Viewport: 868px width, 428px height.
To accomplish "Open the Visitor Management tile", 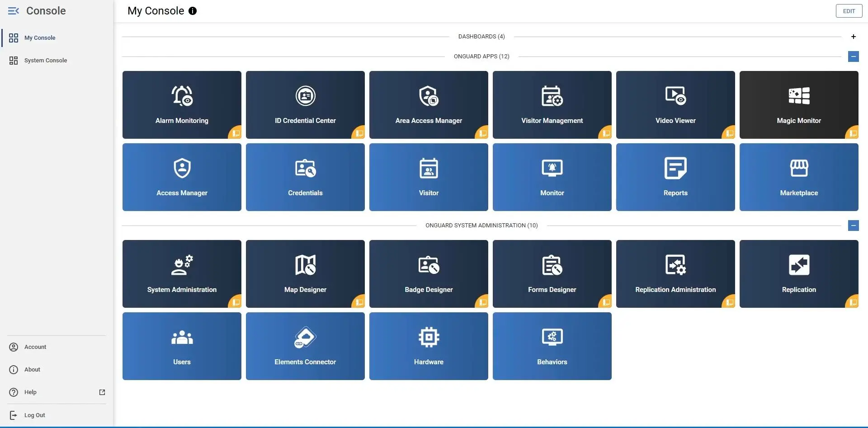I will coord(552,105).
